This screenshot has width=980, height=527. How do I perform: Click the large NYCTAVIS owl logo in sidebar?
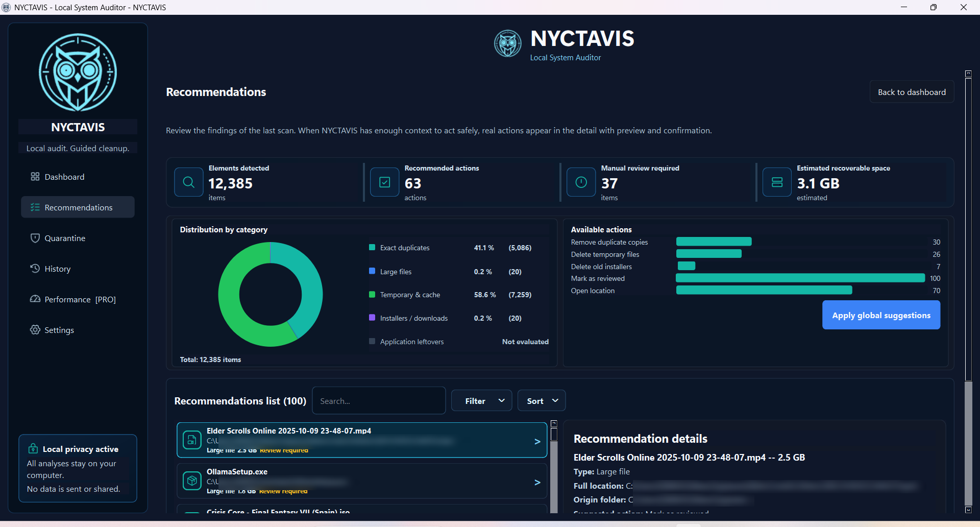point(78,73)
